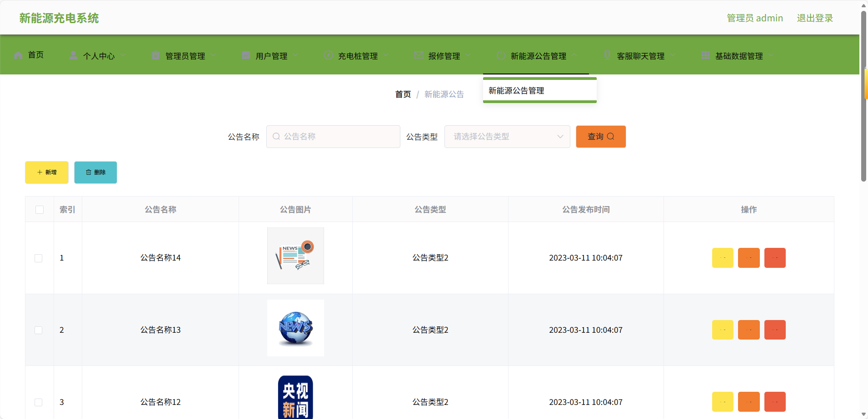Viewport: 868px width, 419px height.
Task: Choose 新能源公告管理 from the open submenu
Action: pyautogui.click(x=539, y=90)
